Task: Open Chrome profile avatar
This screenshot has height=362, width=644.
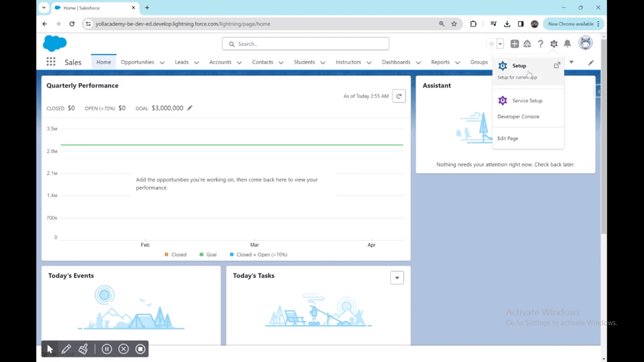Action: 535,24
